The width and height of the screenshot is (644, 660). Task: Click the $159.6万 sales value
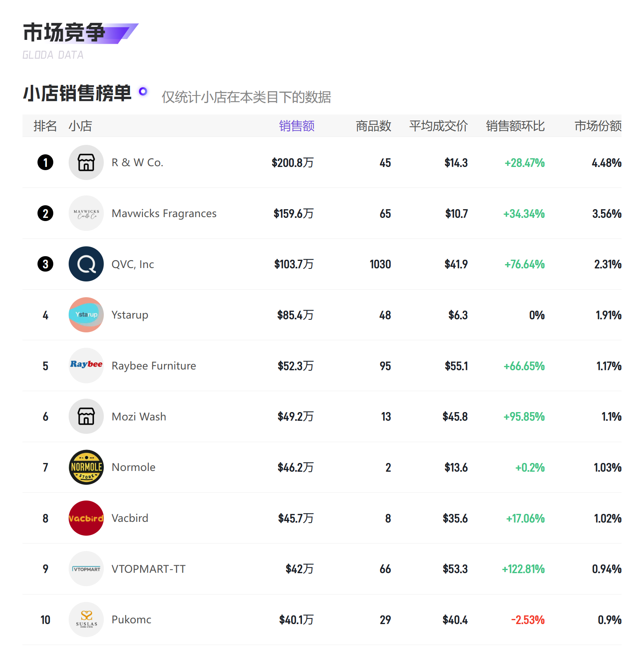[294, 214]
